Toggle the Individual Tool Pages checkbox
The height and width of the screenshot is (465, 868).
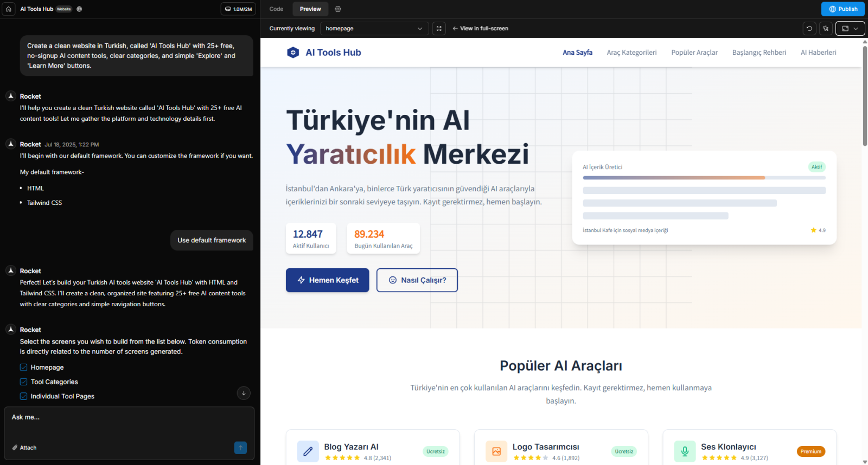tap(24, 397)
